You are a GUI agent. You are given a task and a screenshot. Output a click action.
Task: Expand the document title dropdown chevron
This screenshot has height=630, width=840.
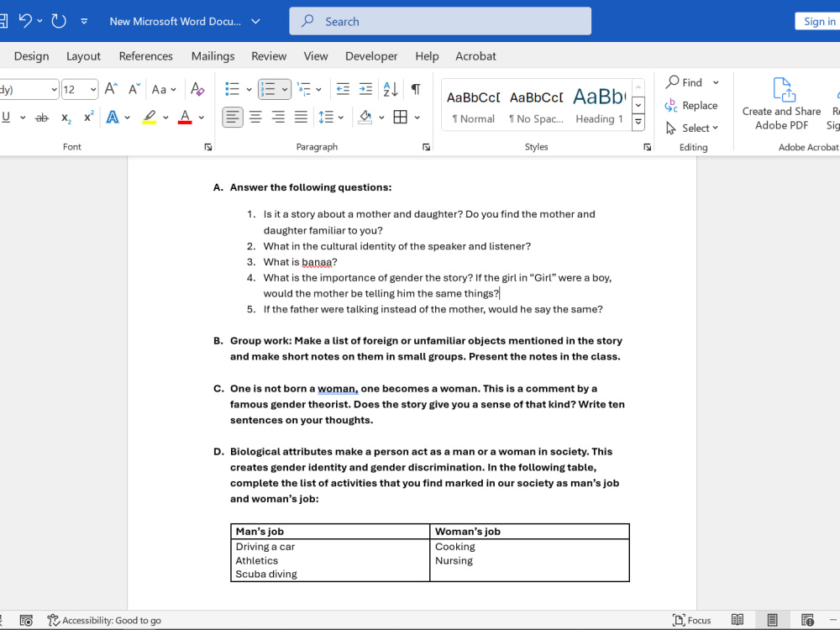[x=255, y=22]
